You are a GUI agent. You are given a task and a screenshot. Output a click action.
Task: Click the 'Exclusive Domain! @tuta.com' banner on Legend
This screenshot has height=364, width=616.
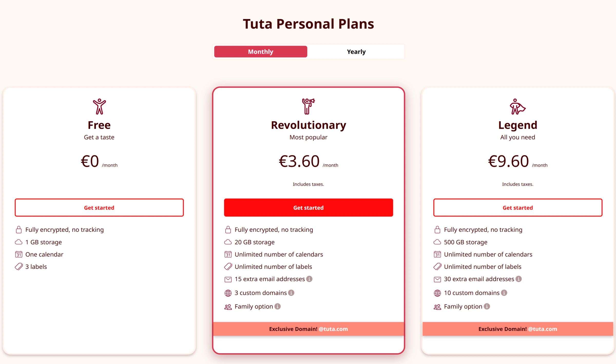point(517,329)
